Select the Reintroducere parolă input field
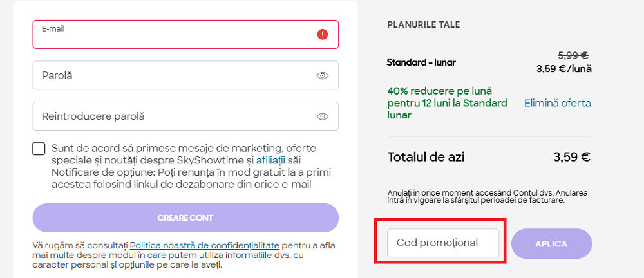Screen dimensions: 644x278 174,116
